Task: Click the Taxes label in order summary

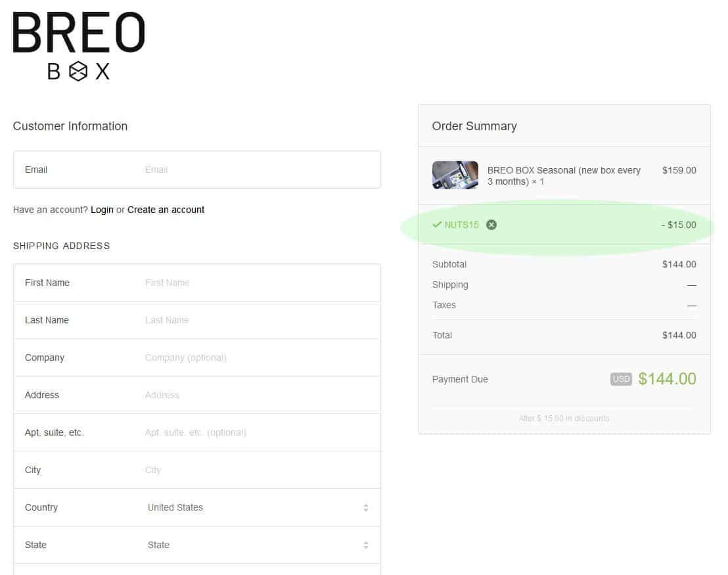Action: click(x=444, y=305)
